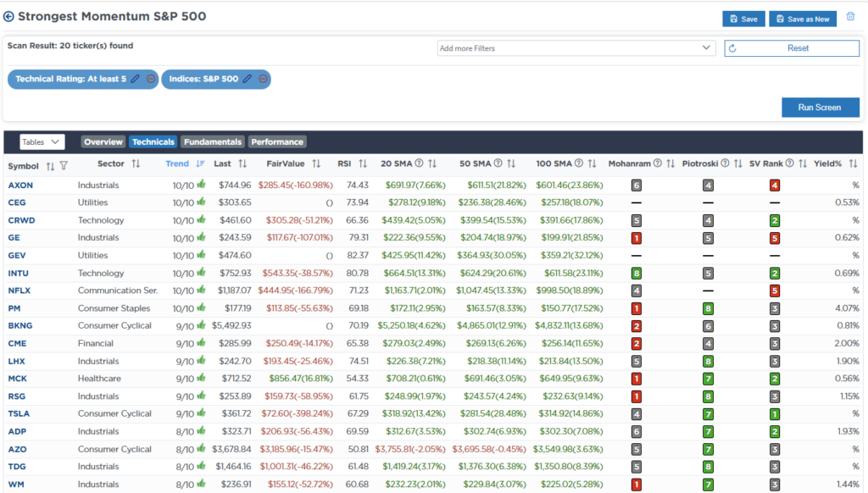The image size is (868, 493).
Task: Select the Technicals tab
Action: [x=153, y=142]
